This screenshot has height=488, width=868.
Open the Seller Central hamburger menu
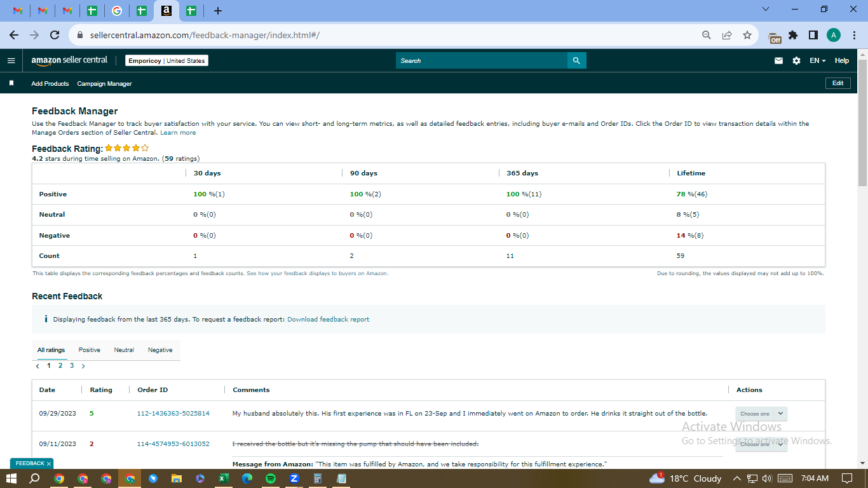click(11, 60)
